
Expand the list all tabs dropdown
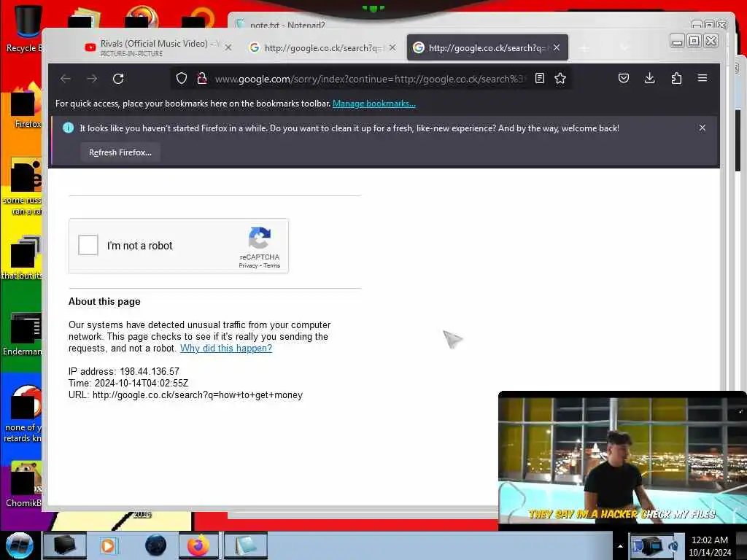pos(624,47)
